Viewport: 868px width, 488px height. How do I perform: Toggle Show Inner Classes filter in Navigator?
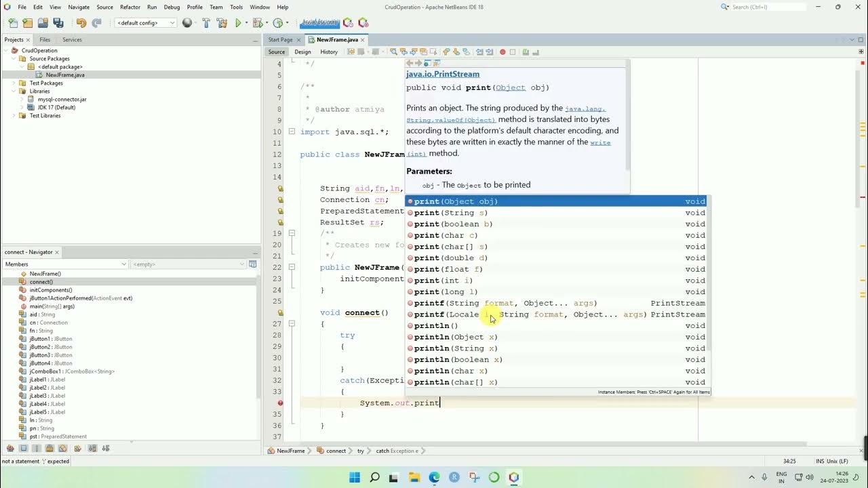tap(63, 448)
